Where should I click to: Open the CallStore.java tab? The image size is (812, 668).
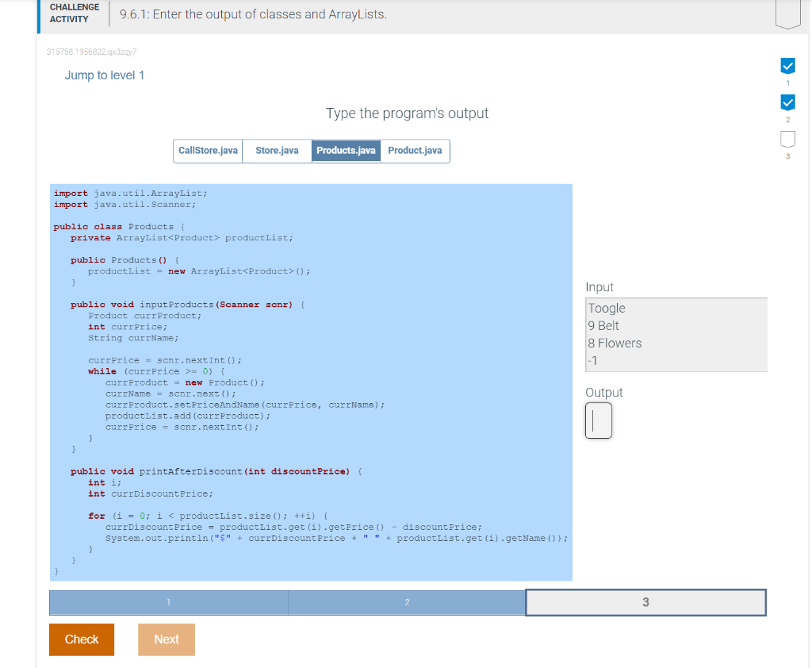(x=208, y=151)
